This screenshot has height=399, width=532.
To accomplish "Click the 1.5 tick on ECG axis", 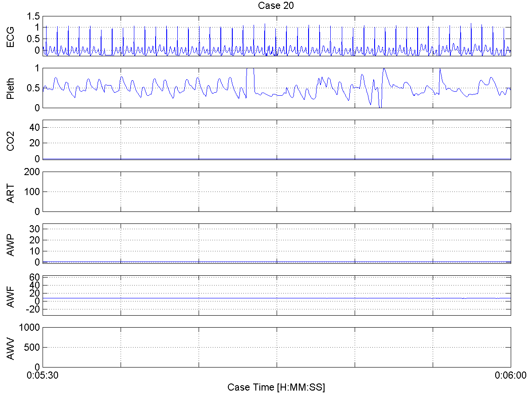I will (x=34, y=16).
